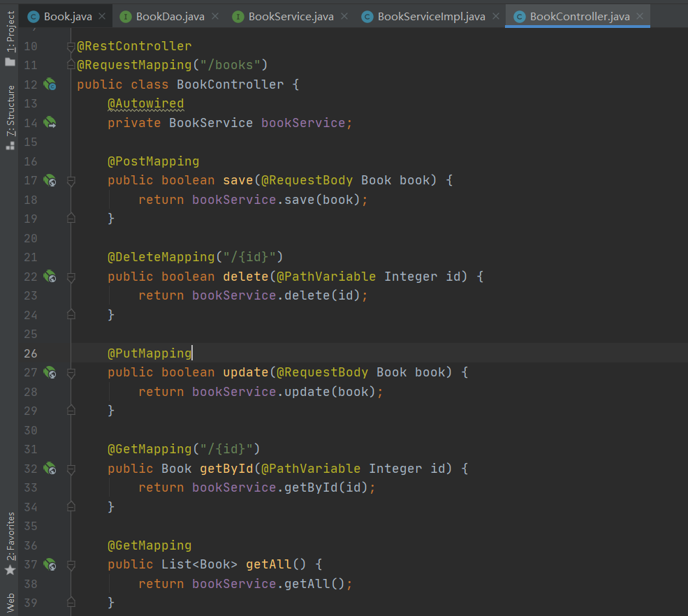Image resolution: width=688 pixels, height=616 pixels.
Task: Click List<Book> return type on line 37
Action: click(x=199, y=564)
